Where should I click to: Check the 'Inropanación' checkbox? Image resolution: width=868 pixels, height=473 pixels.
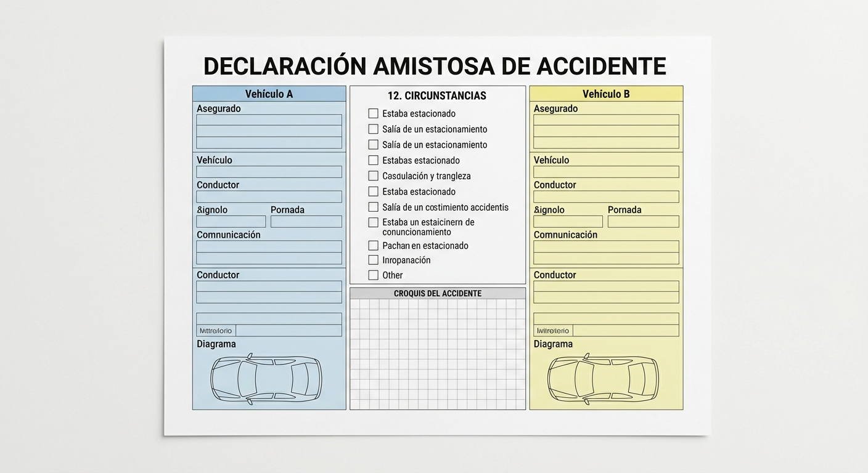(373, 260)
